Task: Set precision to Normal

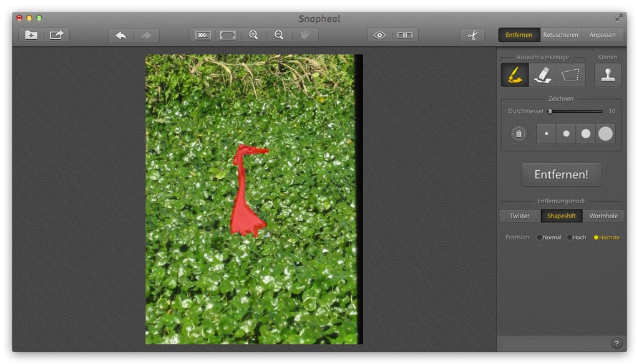Action: [x=540, y=237]
